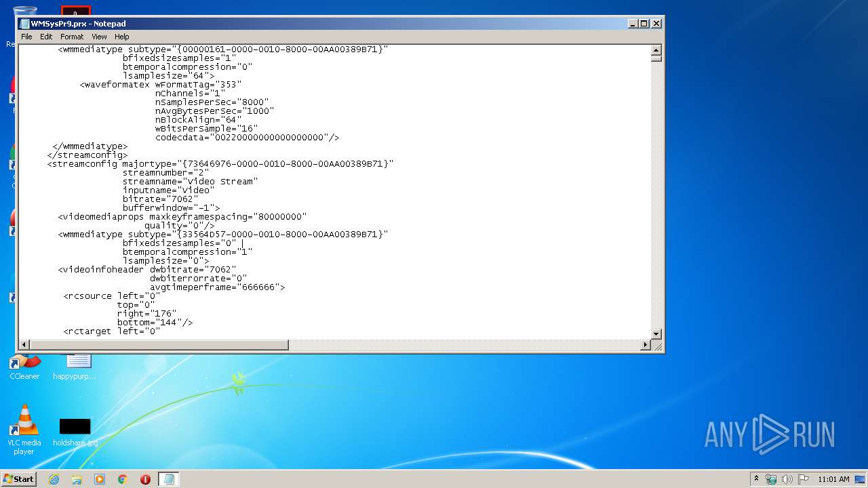
Task: Click the wFormatTag="353" text
Action: pyautogui.click(x=198, y=85)
